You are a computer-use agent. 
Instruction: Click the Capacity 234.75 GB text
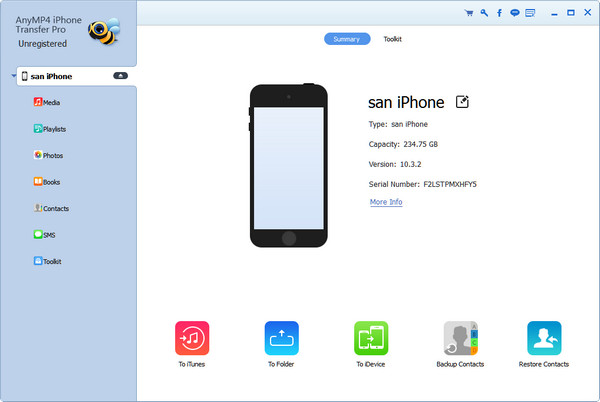coord(403,144)
